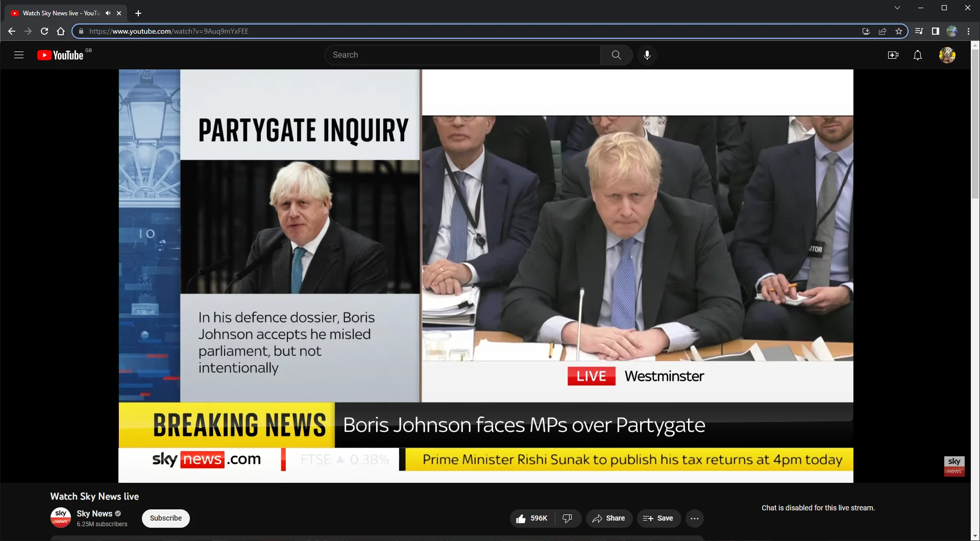Image resolution: width=980 pixels, height=541 pixels.
Task: Bookmark this page with the star
Action: 899,31
